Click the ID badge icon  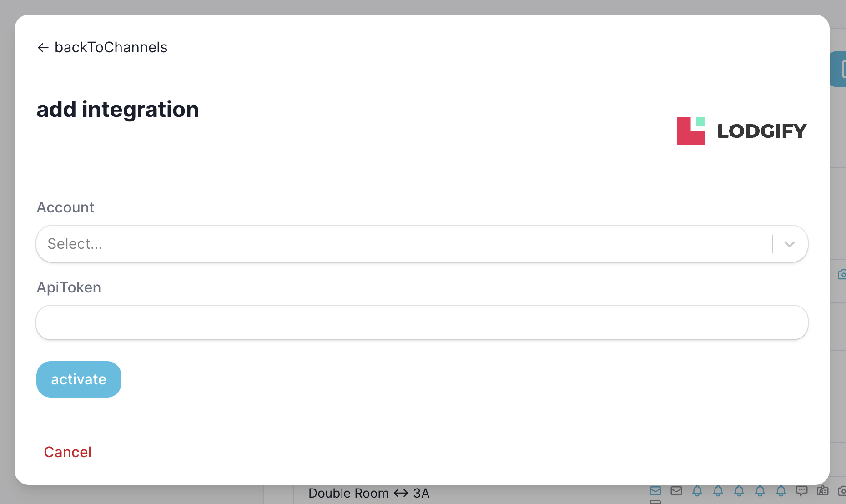822,491
